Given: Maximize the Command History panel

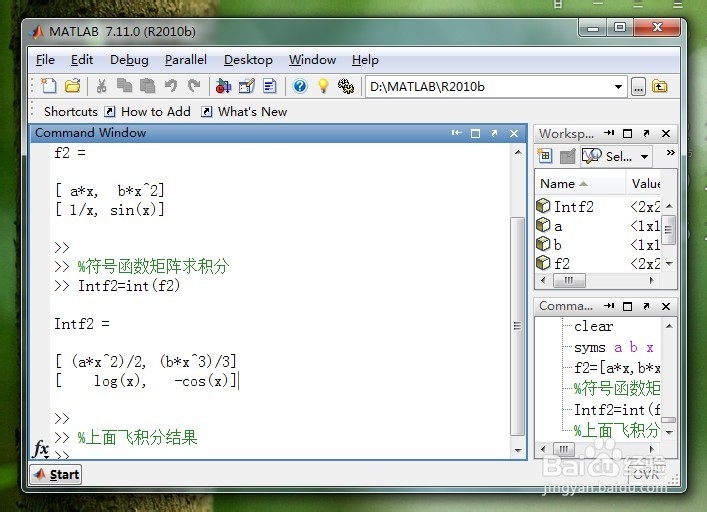Looking at the screenshot, I should pos(627,306).
